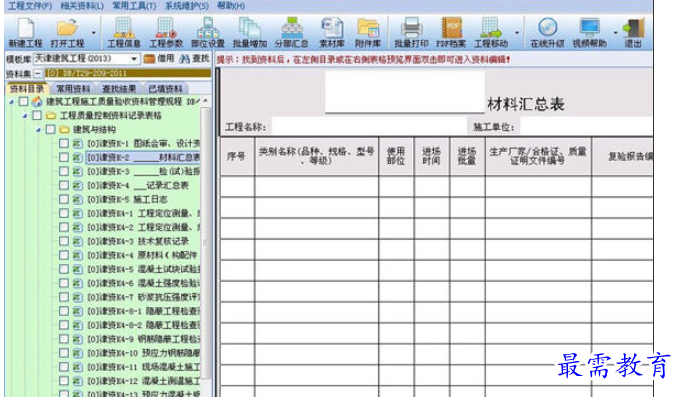Click folder icon of 建筑与结构 node
The height and width of the screenshot is (397, 679).
click(x=65, y=129)
